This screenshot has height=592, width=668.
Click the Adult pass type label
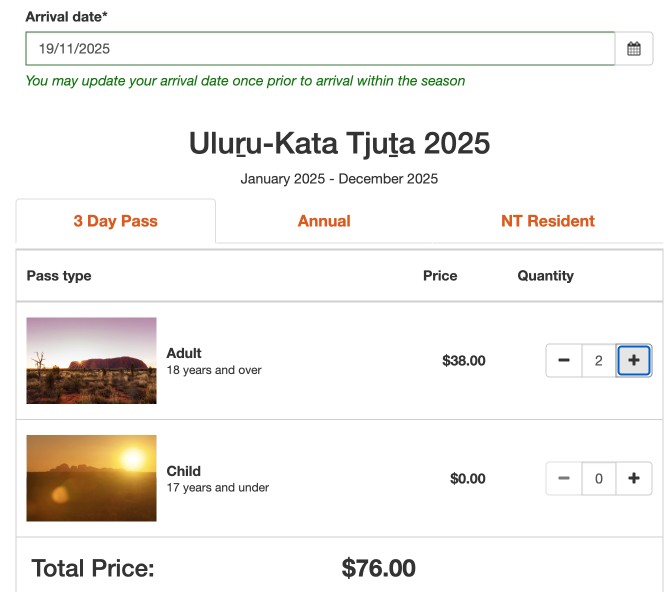(184, 353)
